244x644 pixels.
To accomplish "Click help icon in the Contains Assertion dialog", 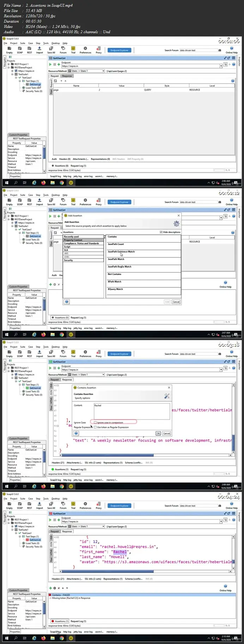I will pyautogui.click(x=76, y=433).
